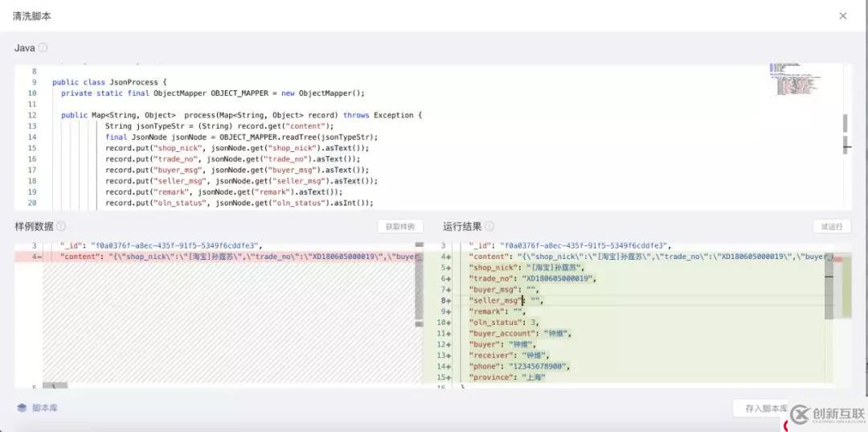Image resolution: width=868 pixels, height=432 pixels.
Task: Click record.put "seller_msg" code line
Action: tap(241, 181)
